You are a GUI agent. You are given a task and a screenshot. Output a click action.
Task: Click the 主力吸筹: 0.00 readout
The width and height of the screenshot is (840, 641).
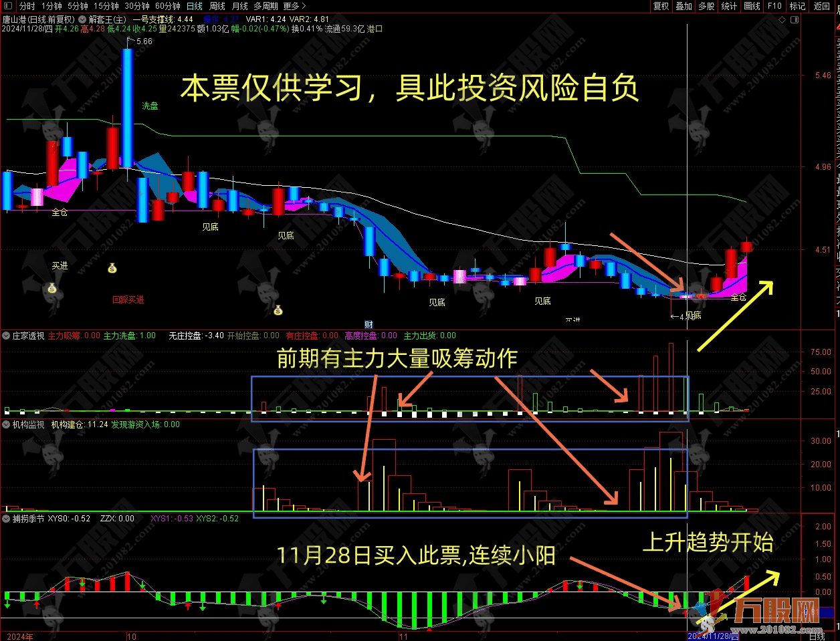pos(74,336)
